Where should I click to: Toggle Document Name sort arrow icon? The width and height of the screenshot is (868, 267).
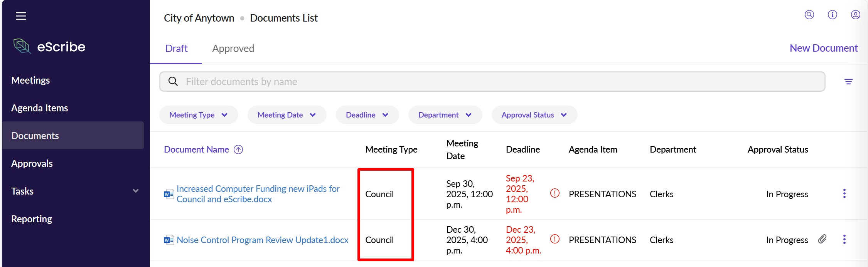point(238,149)
